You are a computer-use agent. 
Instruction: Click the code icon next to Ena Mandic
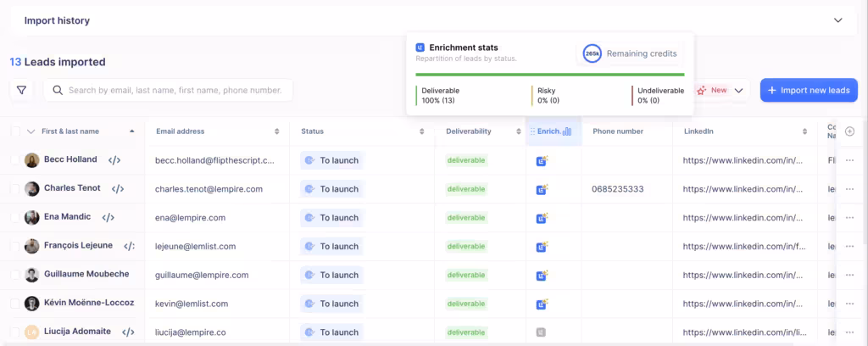pyautogui.click(x=108, y=217)
